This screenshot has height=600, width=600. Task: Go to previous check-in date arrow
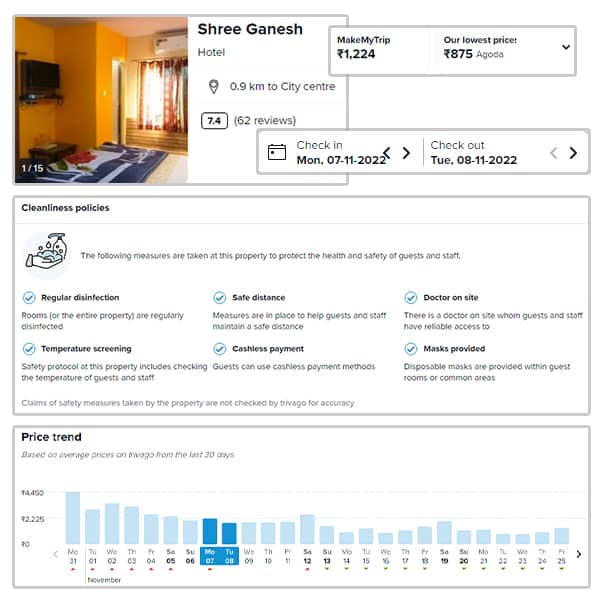(x=387, y=153)
